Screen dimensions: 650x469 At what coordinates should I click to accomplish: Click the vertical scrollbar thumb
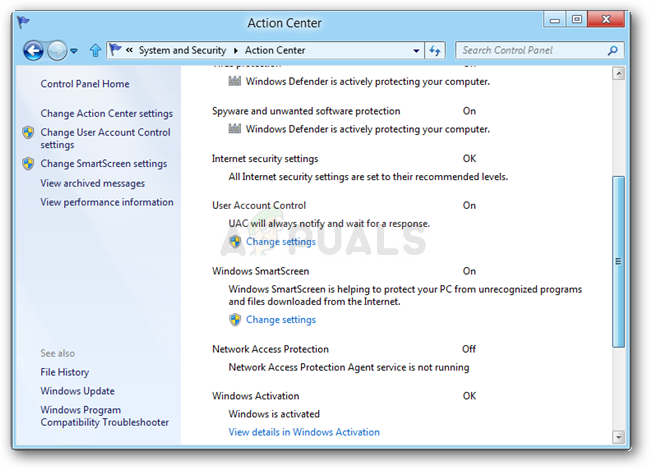pyautogui.click(x=618, y=262)
